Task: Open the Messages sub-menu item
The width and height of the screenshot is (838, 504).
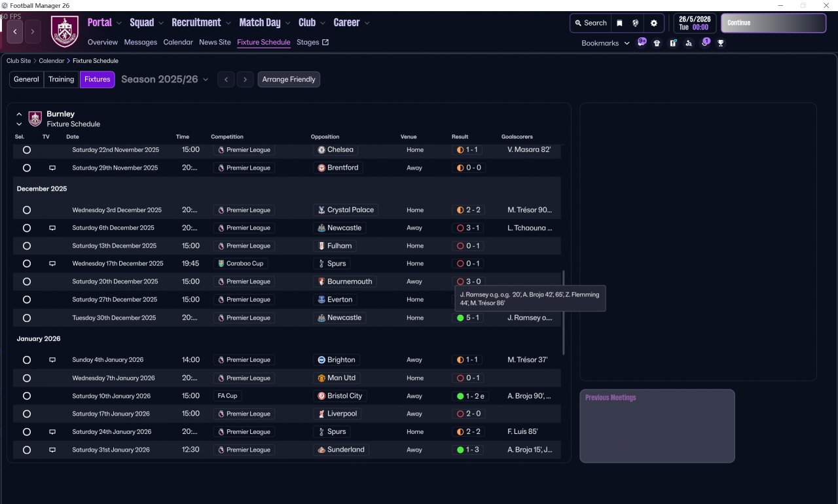Action: pyautogui.click(x=141, y=43)
